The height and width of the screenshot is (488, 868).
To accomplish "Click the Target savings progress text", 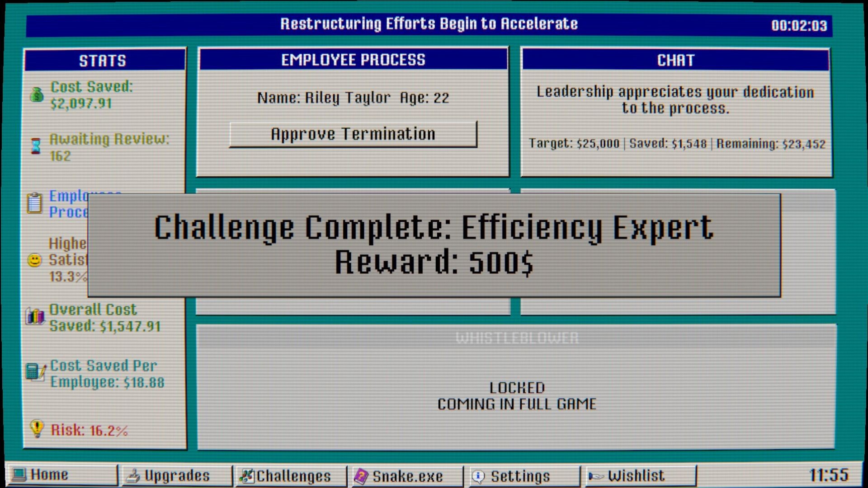I will point(677,144).
